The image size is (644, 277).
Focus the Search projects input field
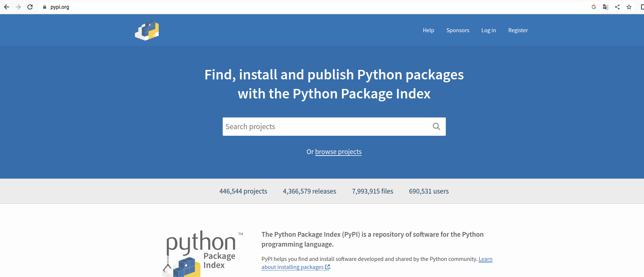325,127
